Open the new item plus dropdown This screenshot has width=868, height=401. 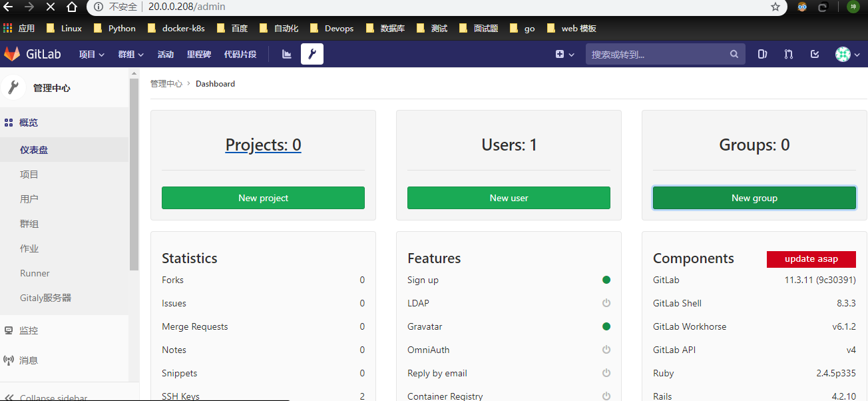(564, 55)
